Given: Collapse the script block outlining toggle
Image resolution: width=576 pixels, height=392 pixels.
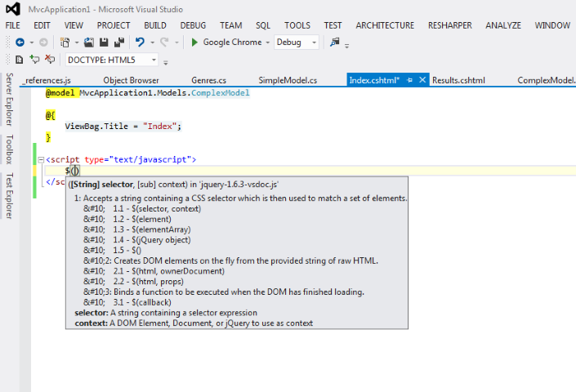Looking at the screenshot, I should tap(41, 160).
